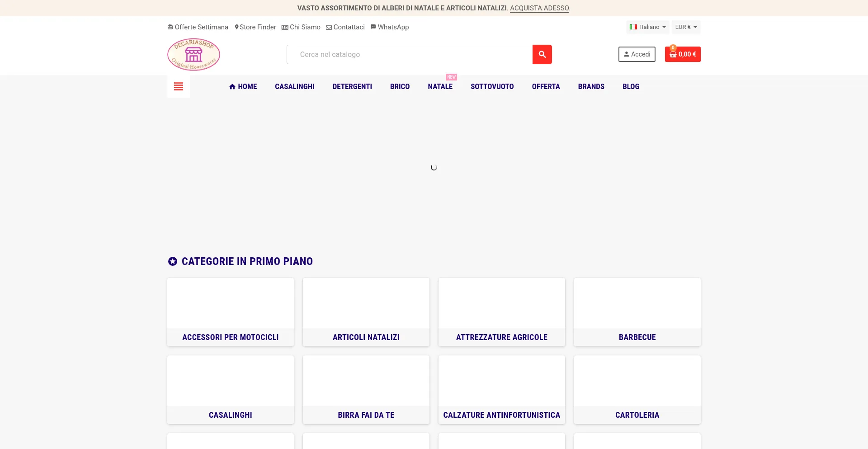Image resolution: width=868 pixels, height=449 pixels.
Task: Click the user icon in Accedi button
Action: click(627, 54)
